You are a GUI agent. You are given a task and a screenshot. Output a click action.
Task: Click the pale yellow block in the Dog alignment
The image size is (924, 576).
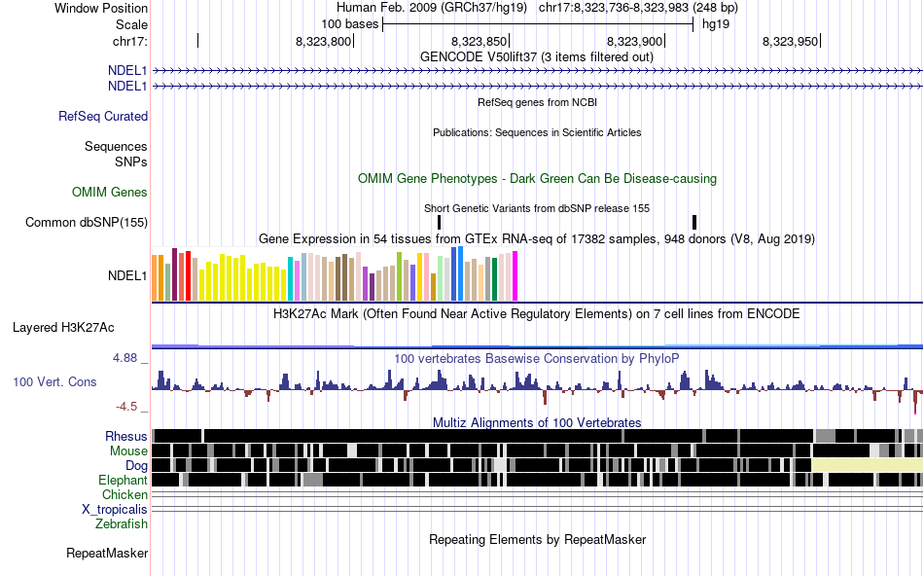[x=868, y=466]
